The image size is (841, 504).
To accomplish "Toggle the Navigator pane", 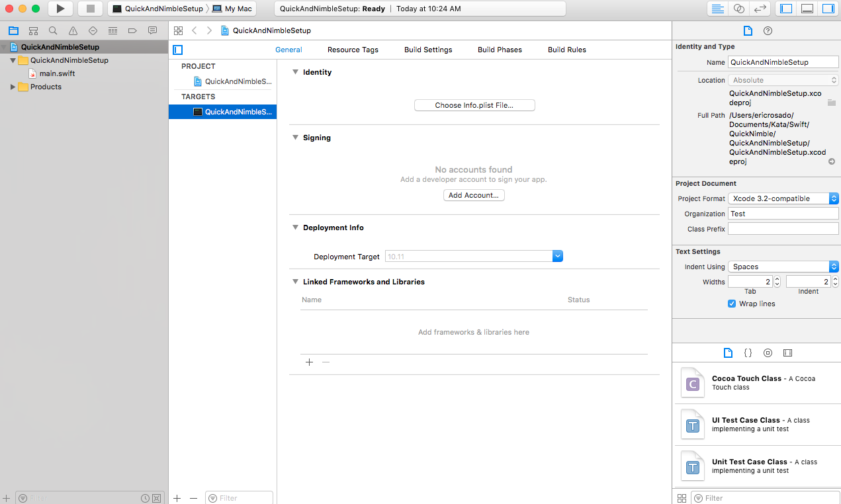I will coord(786,9).
